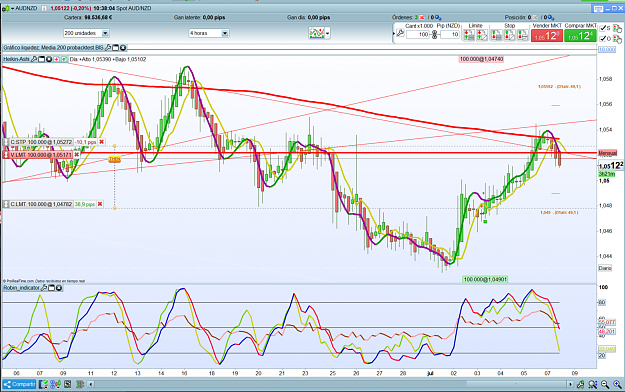
Task: Cancel the C.LMT 1,04782 order
Action: coord(100,204)
